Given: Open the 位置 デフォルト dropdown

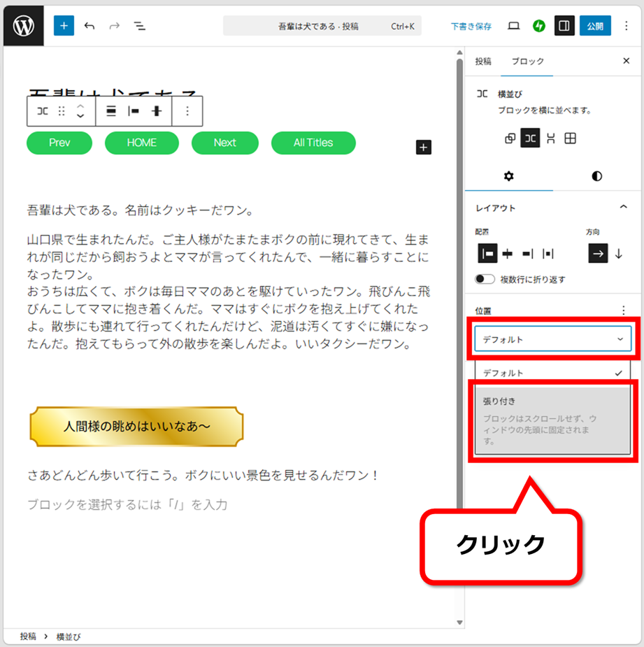Looking at the screenshot, I should (x=552, y=339).
